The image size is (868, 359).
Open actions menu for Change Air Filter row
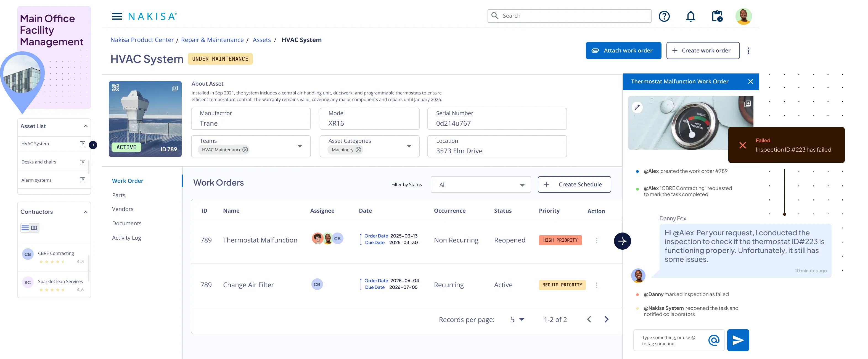coord(596,285)
